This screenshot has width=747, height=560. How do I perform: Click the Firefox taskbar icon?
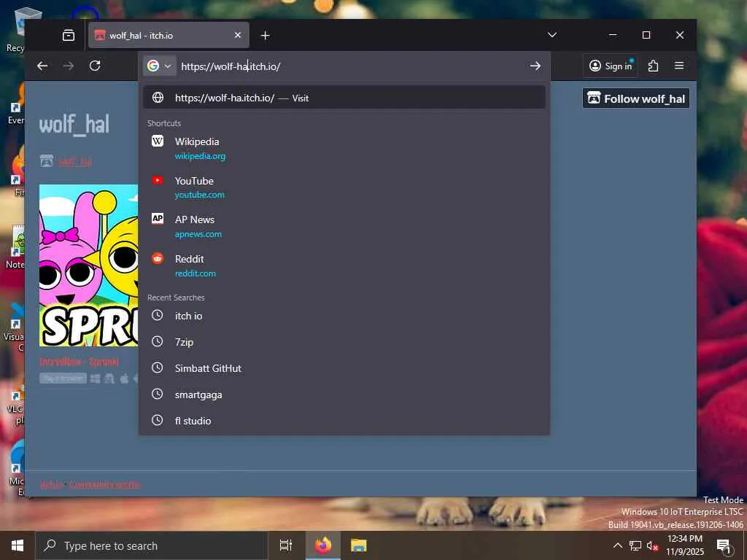[x=323, y=545]
